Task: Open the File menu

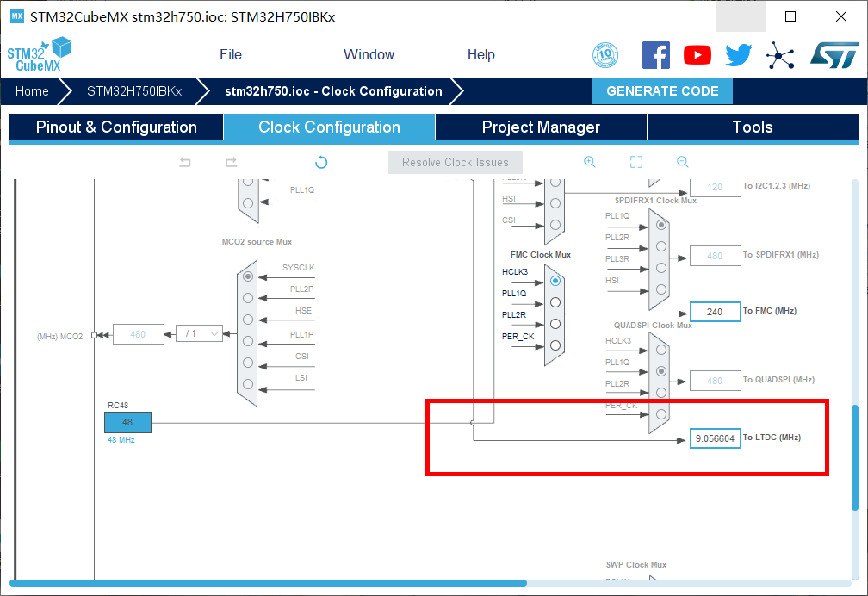Action: tap(231, 54)
